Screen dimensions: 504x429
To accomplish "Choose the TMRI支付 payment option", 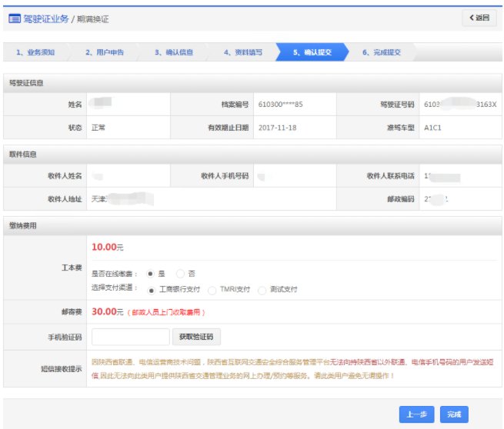I will [212, 290].
